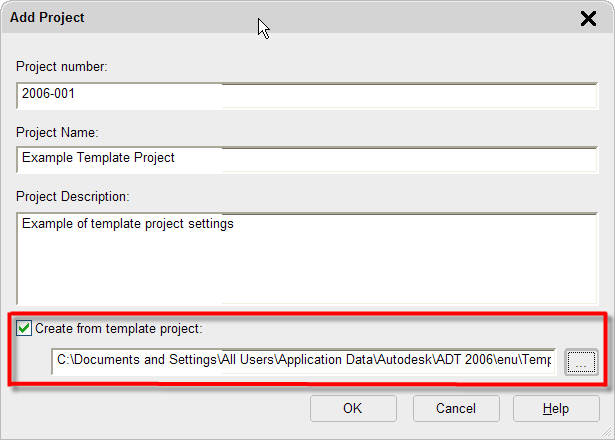Click the 'Project Description:' label
Screen dimensions: 615x440
(74, 195)
